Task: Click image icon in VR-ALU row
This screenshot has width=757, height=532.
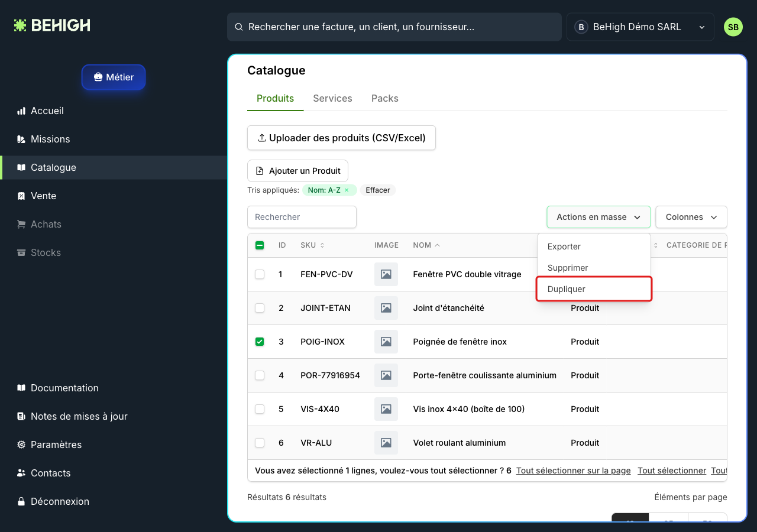Action: 386,443
